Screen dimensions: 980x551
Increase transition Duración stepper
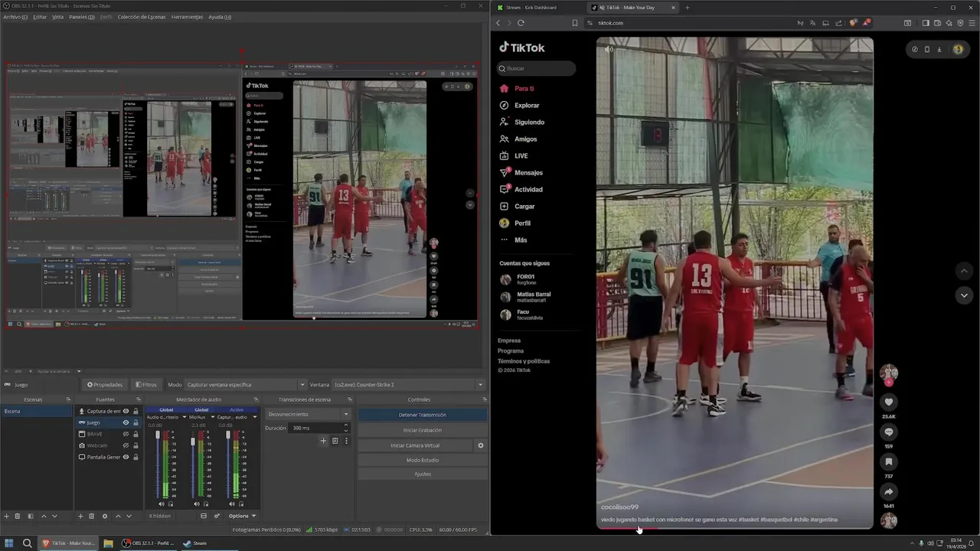coord(346,425)
